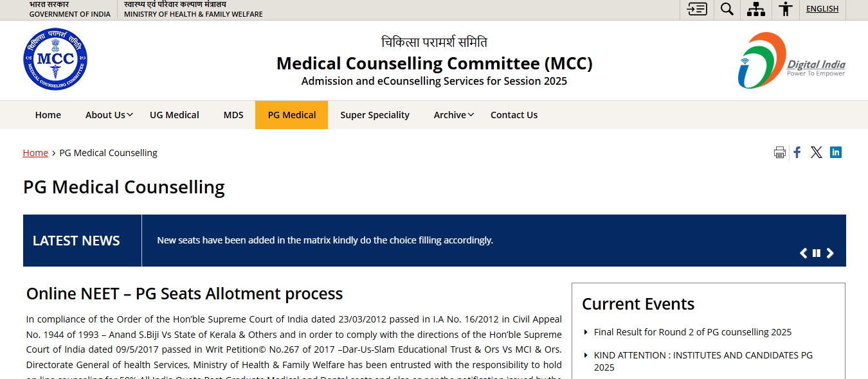Image resolution: width=868 pixels, height=379 pixels.
Task: Click the Home breadcrumb link
Action: [x=35, y=153]
